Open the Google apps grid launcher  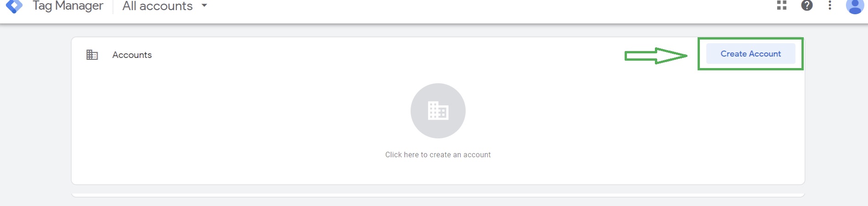click(x=782, y=5)
